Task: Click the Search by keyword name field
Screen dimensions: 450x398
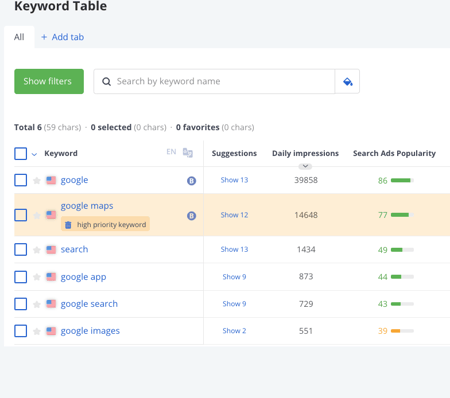Action: point(214,81)
